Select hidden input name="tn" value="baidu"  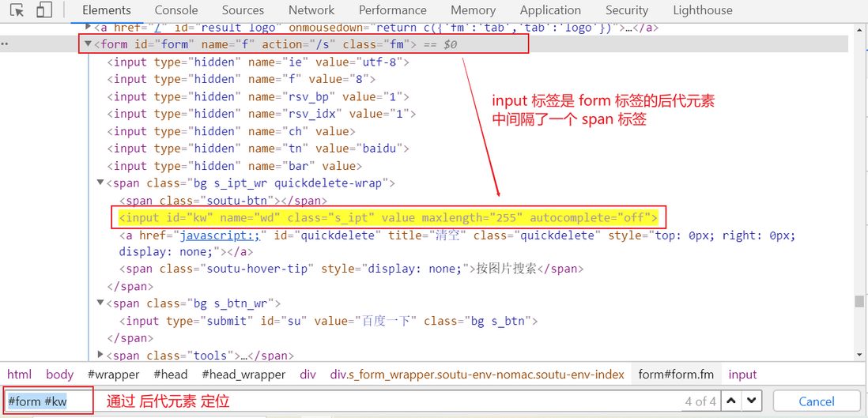pyautogui.click(x=258, y=149)
